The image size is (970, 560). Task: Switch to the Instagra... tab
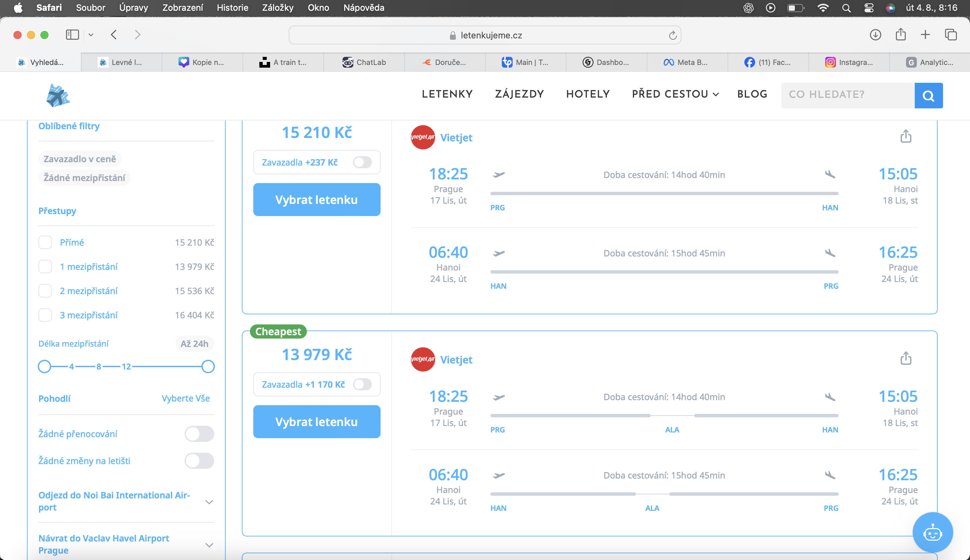[849, 62]
